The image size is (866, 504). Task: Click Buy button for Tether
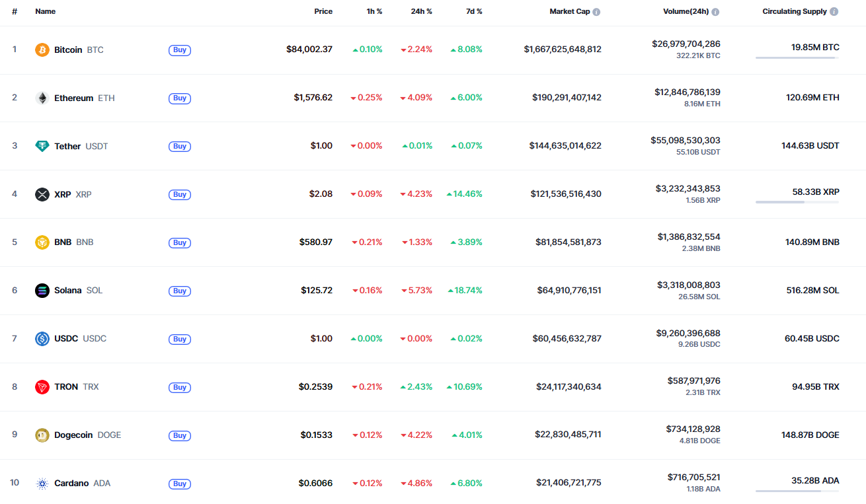(180, 147)
